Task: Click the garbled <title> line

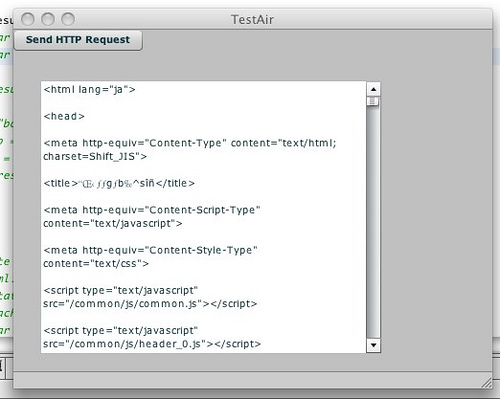Action: 119,183
